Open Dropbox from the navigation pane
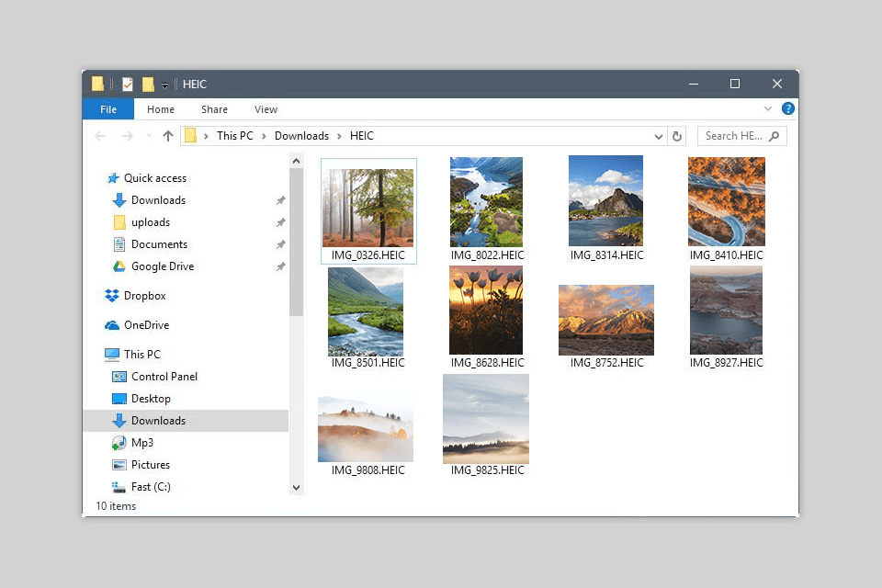This screenshot has height=588, width=882. pos(144,296)
